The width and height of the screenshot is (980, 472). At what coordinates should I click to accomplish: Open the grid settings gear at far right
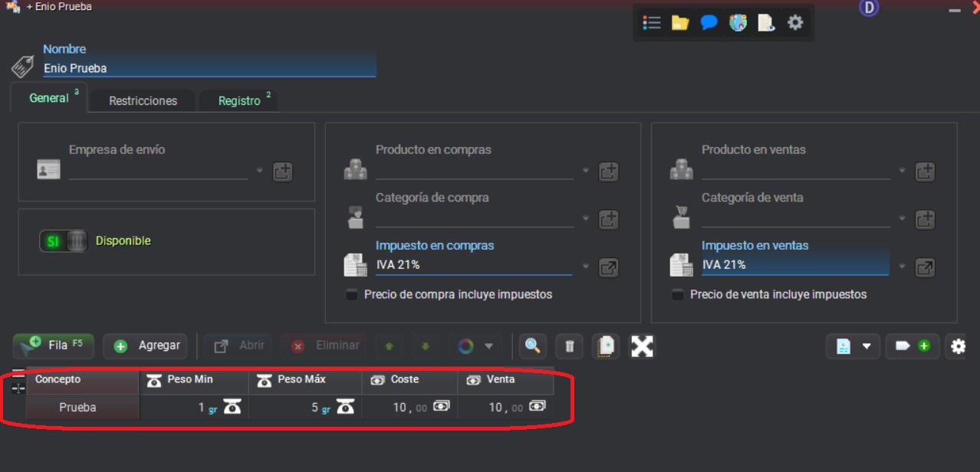(958, 346)
